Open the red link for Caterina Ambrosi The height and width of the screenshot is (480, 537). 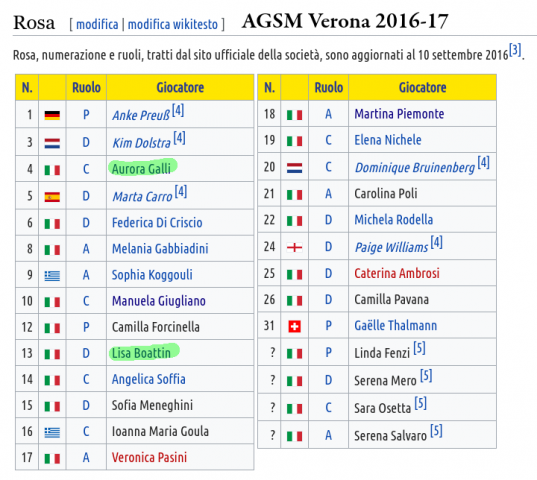point(397,274)
